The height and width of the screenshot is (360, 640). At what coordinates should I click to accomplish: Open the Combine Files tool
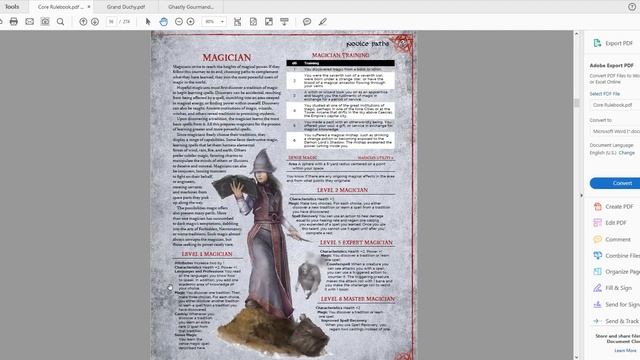click(616, 256)
